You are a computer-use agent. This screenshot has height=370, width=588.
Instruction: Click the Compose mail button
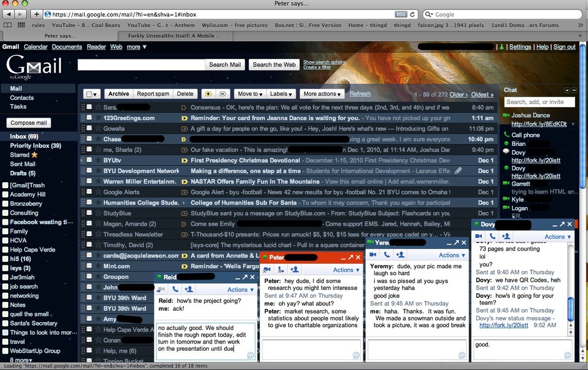click(x=29, y=123)
